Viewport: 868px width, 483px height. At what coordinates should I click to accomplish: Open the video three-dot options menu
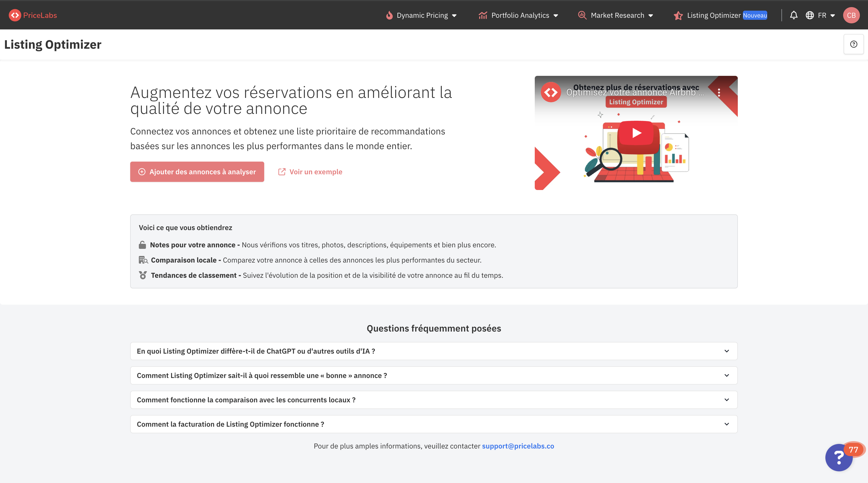(x=719, y=93)
